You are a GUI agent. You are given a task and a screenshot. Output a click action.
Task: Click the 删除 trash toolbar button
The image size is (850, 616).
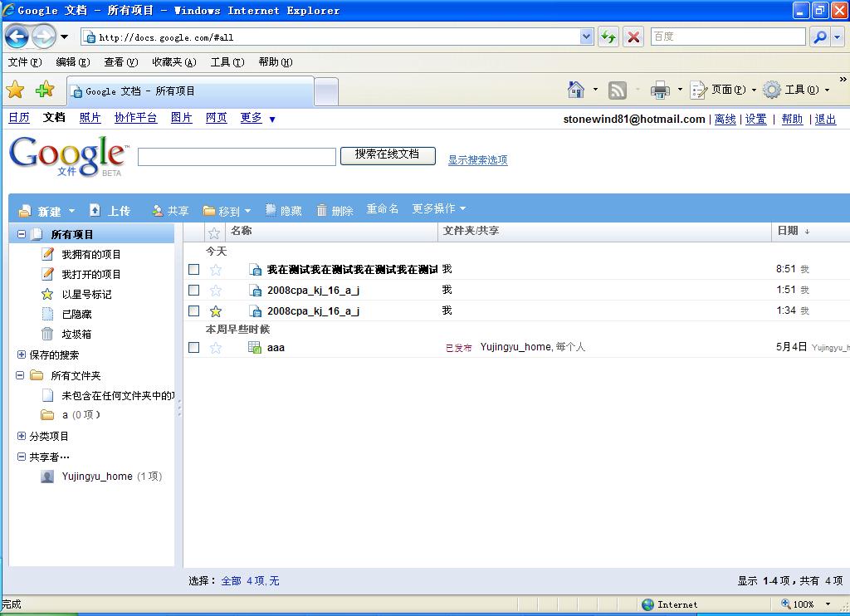pyautogui.click(x=335, y=210)
